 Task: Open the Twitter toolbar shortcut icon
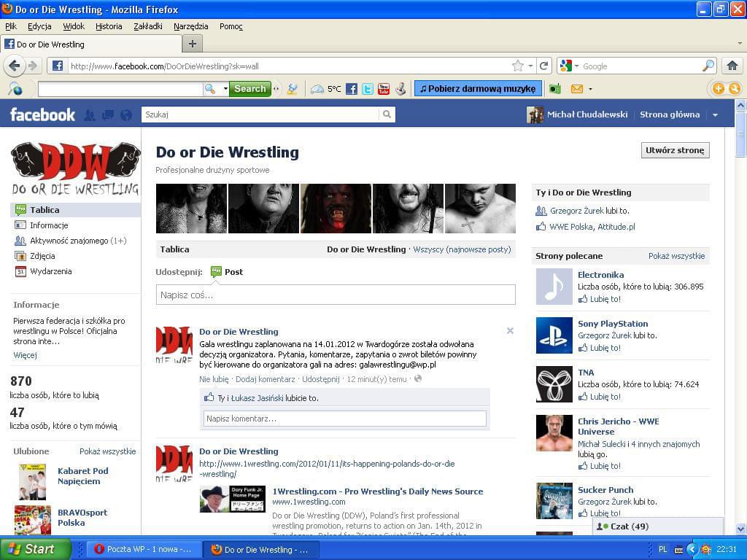point(368,89)
